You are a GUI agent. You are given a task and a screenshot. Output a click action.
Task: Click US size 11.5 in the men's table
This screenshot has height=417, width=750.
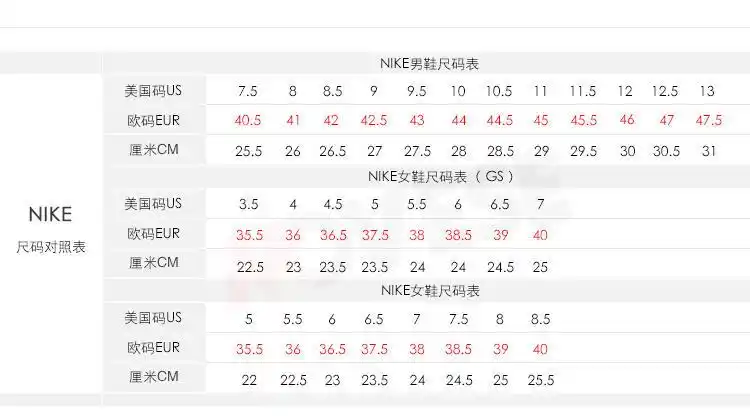pyautogui.click(x=583, y=91)
